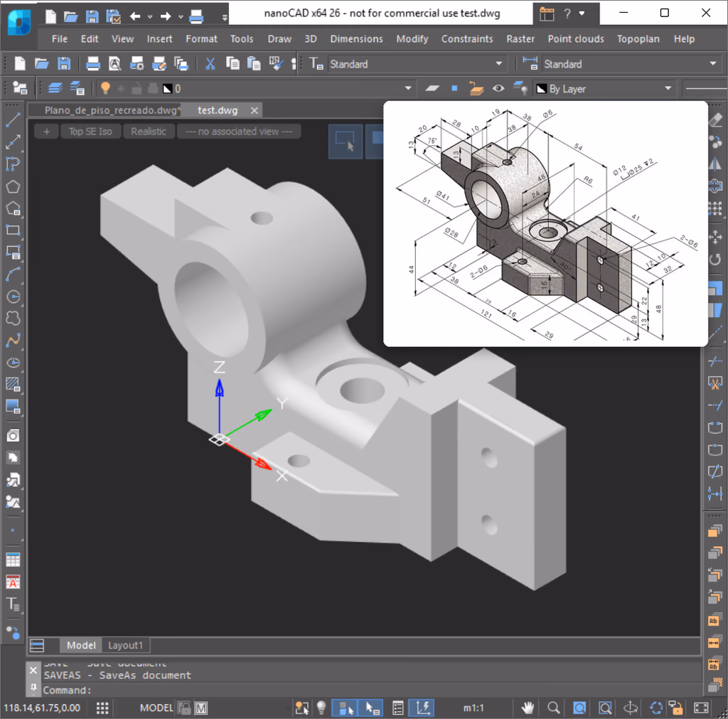
Task: Select the Hatch tool
Action: [x=13, y=384]
